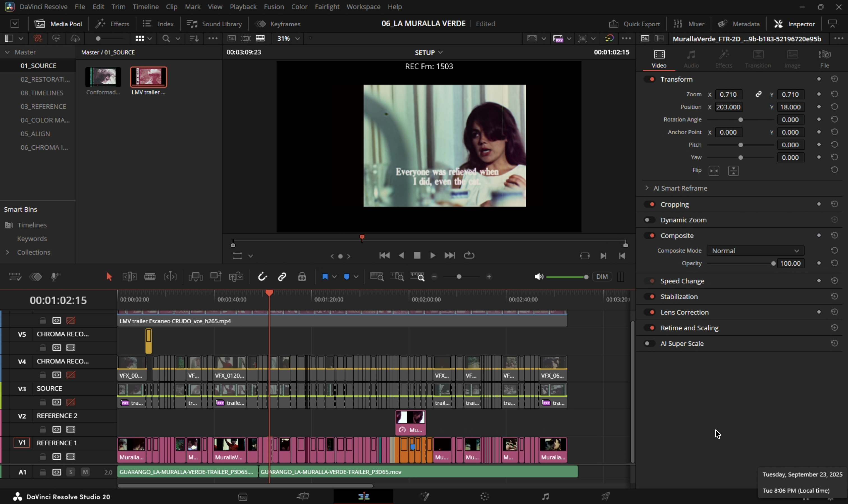Open the Sound Library panel
The height and width of the screenshot is (504, 848).
214,24
